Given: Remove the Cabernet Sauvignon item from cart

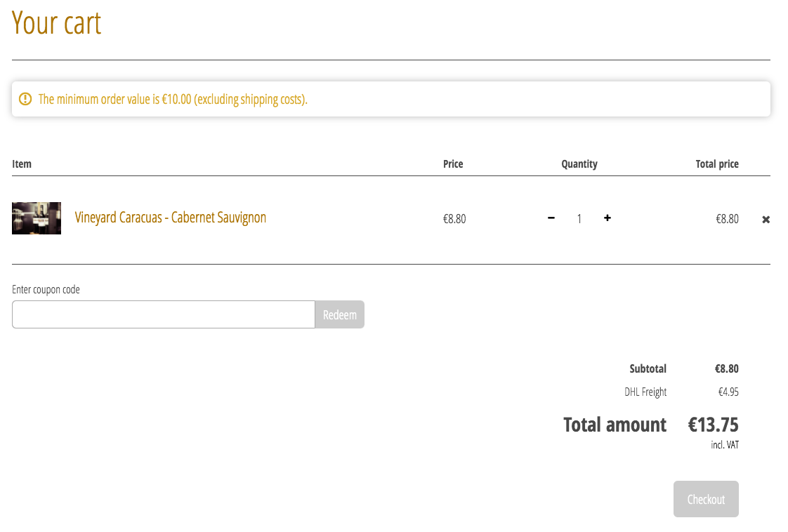Looking at the screenshot, I should [766, 220].
